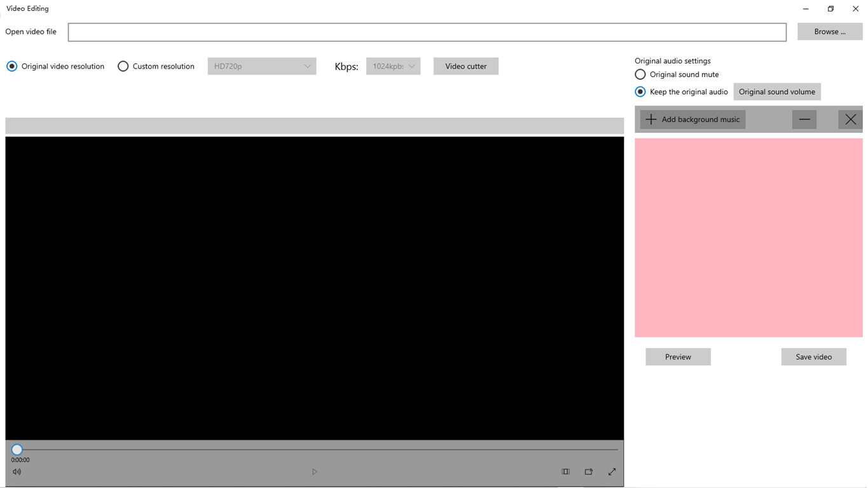Viewport: 868px width, 488px height.
Task: Mute the video player volume
Action: click(17, 471)
